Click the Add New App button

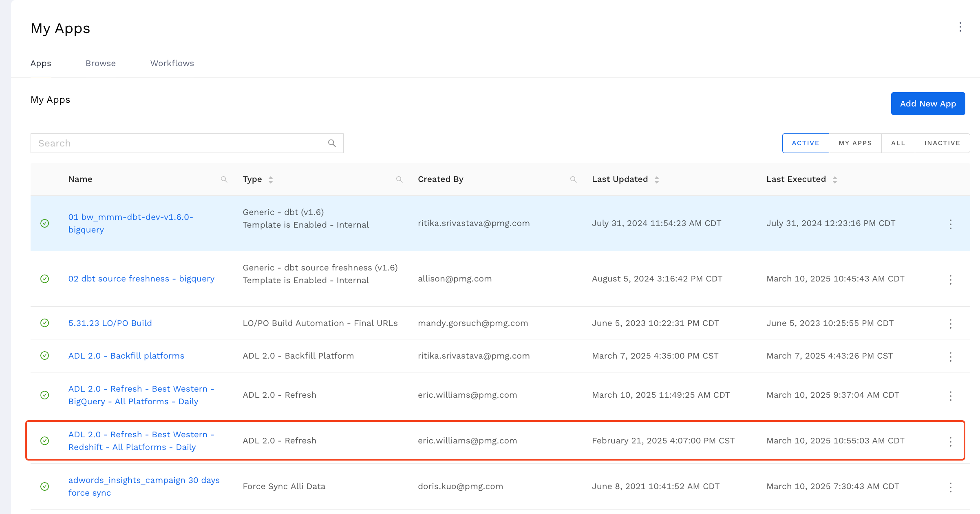927,104
